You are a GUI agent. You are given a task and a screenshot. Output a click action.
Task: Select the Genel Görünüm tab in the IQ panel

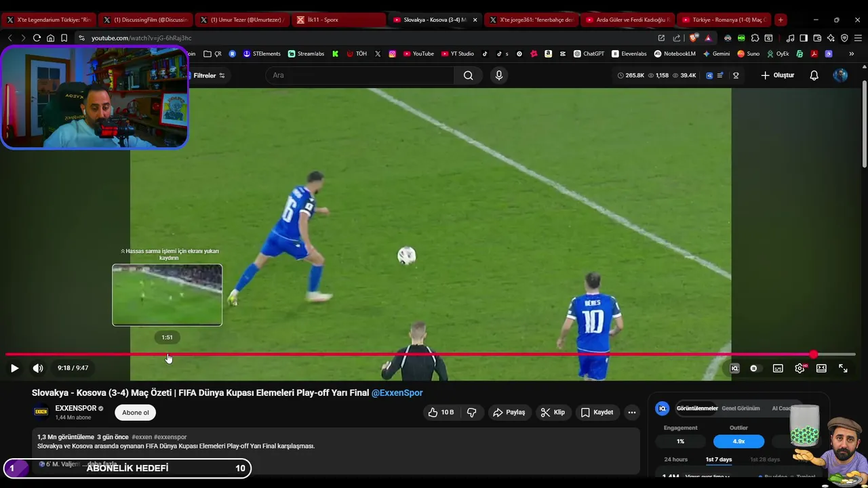click(741, 409)
